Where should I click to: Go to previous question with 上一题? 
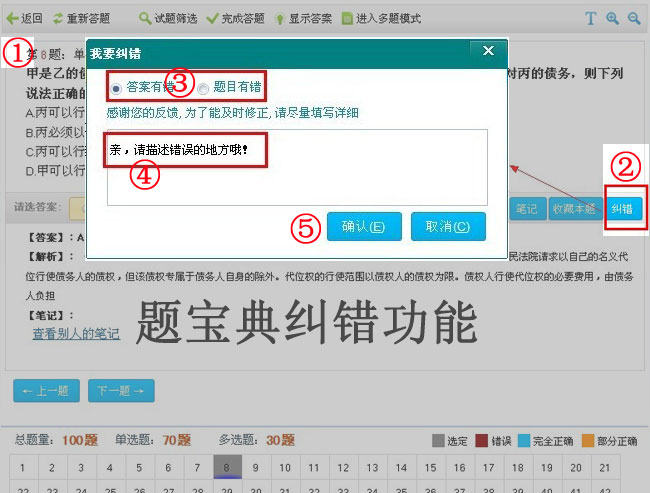pyautogui.click(x=46, y=391)
